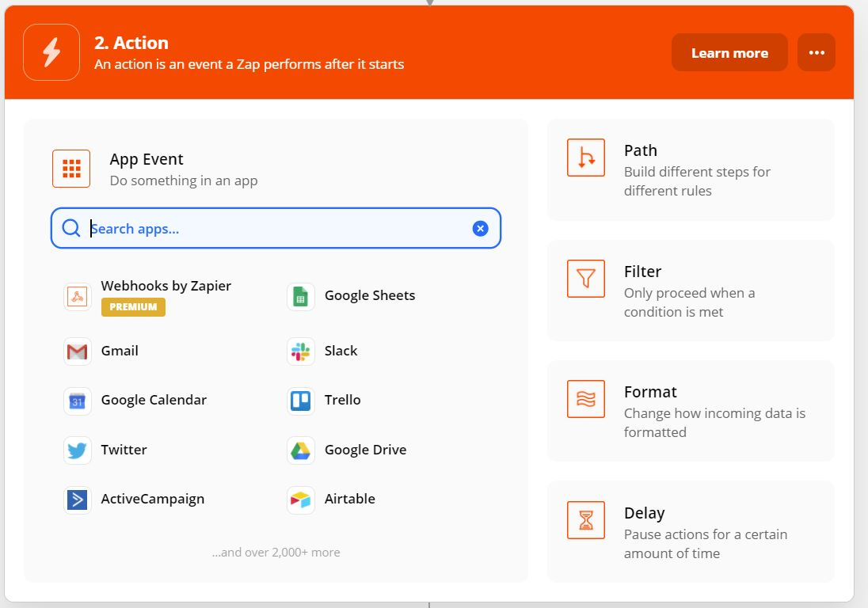Image resolution: width=868 pixels, height=608 pixels.
Task: Click the Trello board icon
Action: tap(301, 401)
